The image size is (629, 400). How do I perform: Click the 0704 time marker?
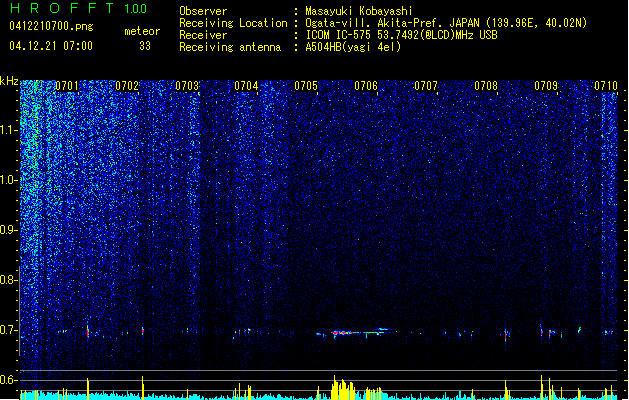pos(246,86)
